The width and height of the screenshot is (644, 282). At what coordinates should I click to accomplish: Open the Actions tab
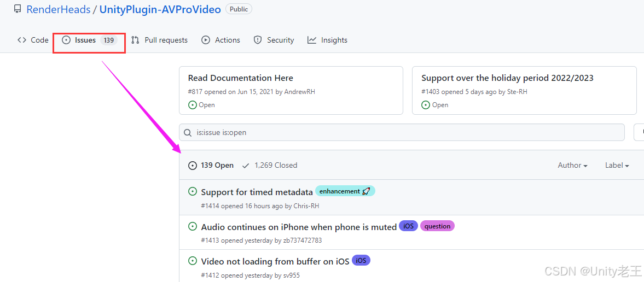(221, 40)
